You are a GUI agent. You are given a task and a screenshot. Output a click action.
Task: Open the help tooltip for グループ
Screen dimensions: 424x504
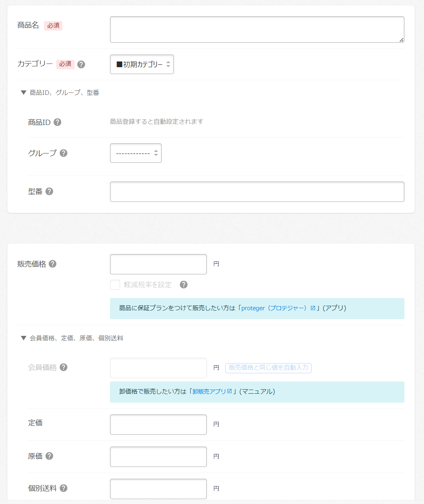tap(64, 153)
